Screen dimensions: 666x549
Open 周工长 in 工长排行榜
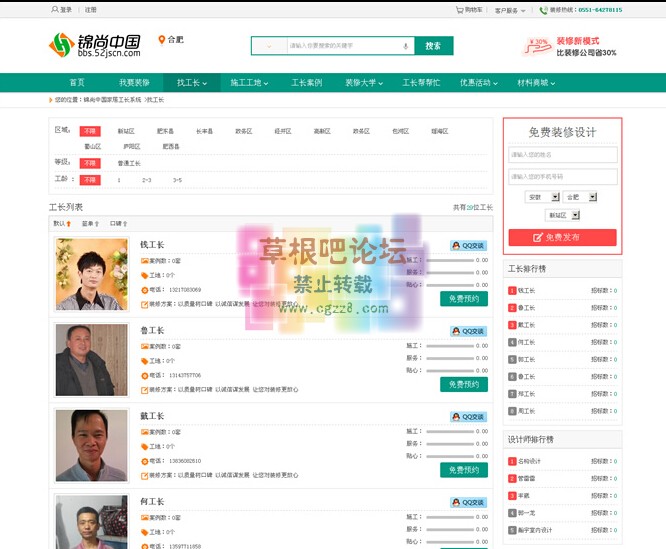pyautogui.click(x=527, y=411)
